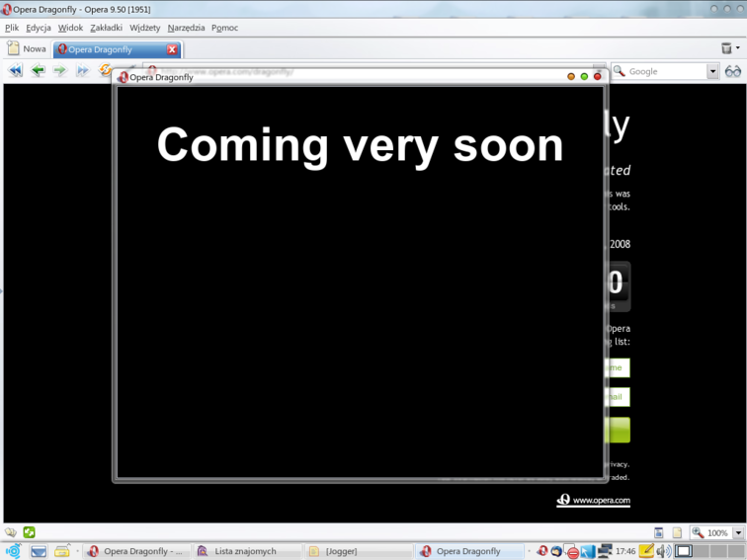Close the Opera Dragonfly browser tab

tap(172, 49)
